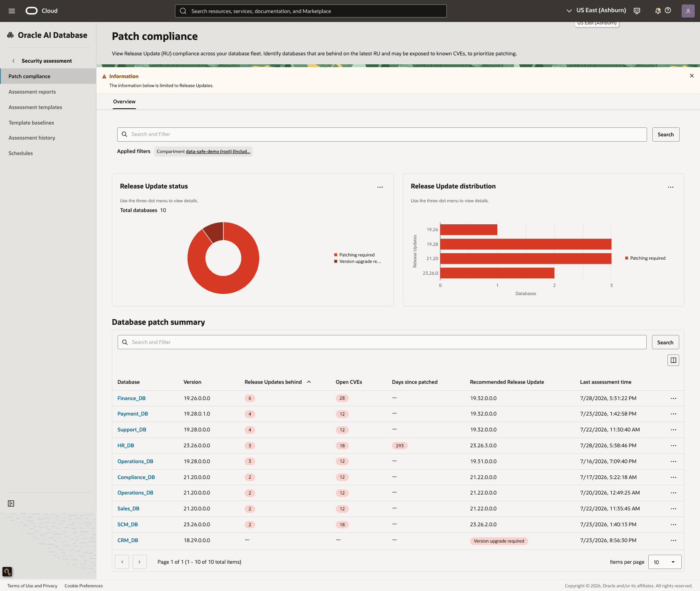Viewport: 700px width, 591px height.
Task: Focus top Search and Filter field
Action: pyautogui.click(x=382, y=135)
